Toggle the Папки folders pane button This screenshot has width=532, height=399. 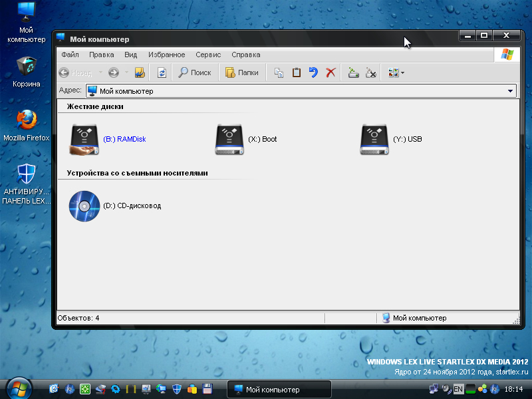point(241,72)
